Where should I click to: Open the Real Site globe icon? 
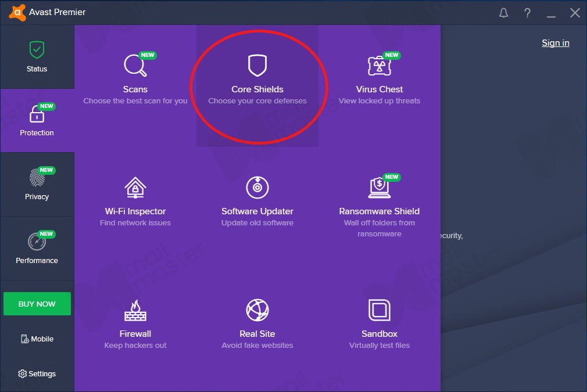tap(257, 310)
